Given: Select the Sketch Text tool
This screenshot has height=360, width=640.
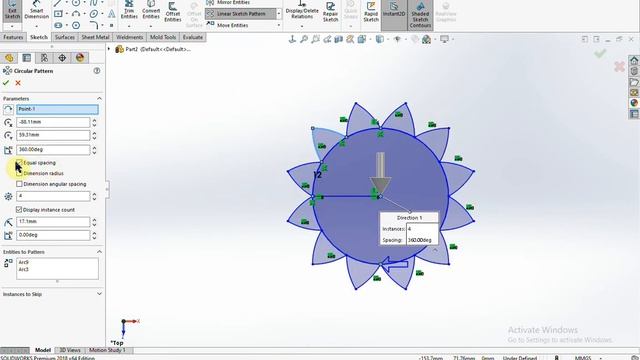Looking at the screenshot, I should (111, 14).
